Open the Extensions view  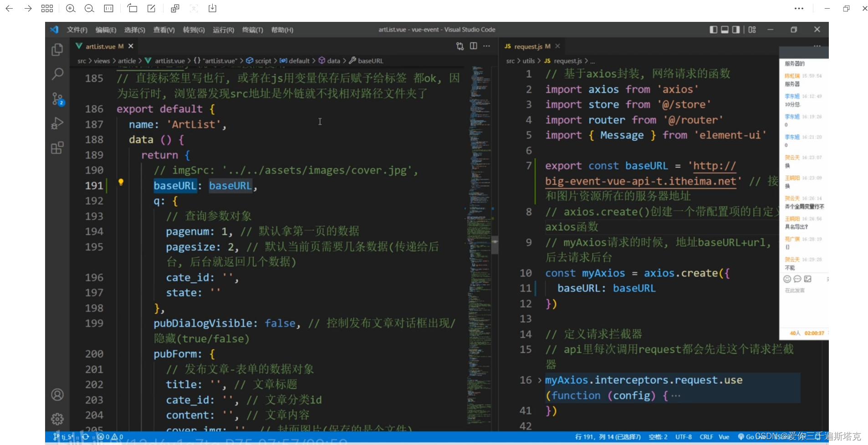point(57,148)
